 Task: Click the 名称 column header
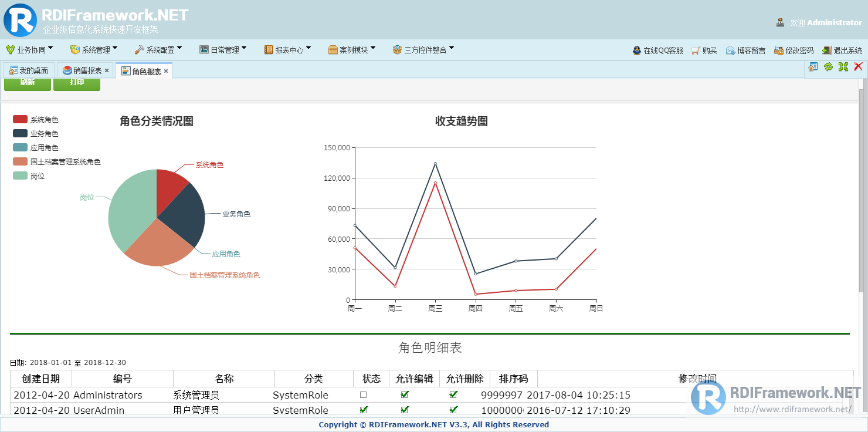[x=224, y=379]
